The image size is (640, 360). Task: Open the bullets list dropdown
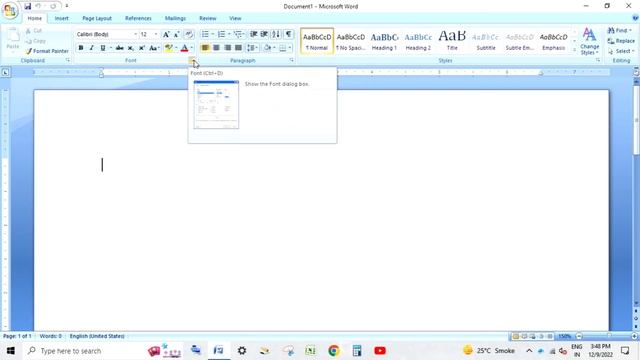(x=213, y=34)
